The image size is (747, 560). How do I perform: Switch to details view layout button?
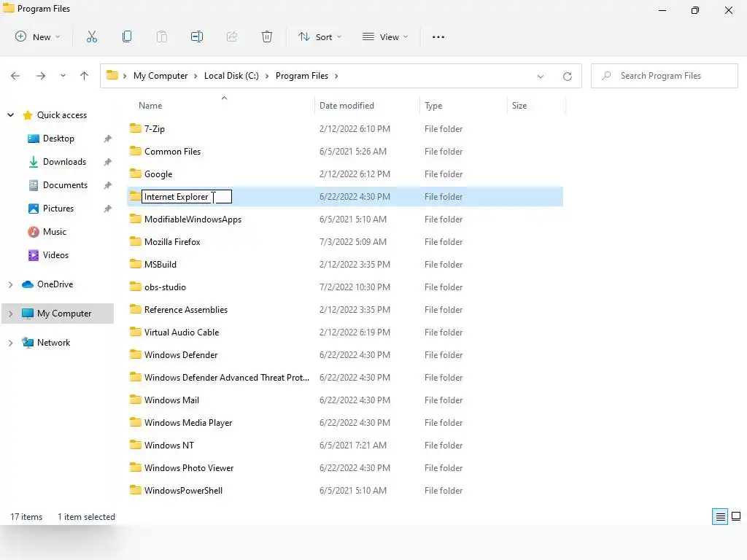(x=720, y=517)
